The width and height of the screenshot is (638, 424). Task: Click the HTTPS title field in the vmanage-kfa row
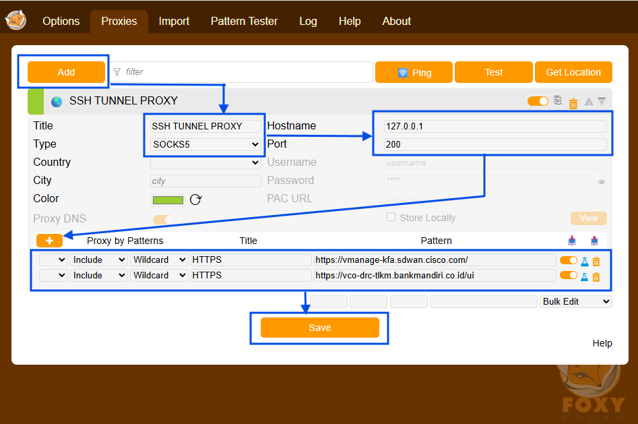pos(251,260)
